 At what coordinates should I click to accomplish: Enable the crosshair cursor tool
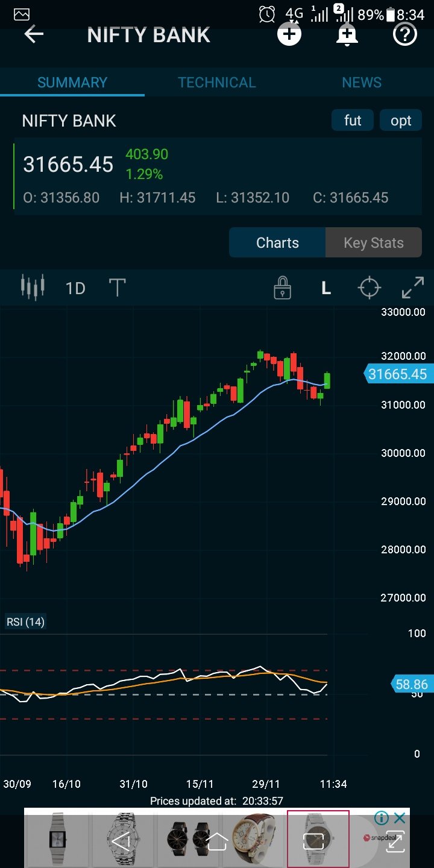(370, 288)
